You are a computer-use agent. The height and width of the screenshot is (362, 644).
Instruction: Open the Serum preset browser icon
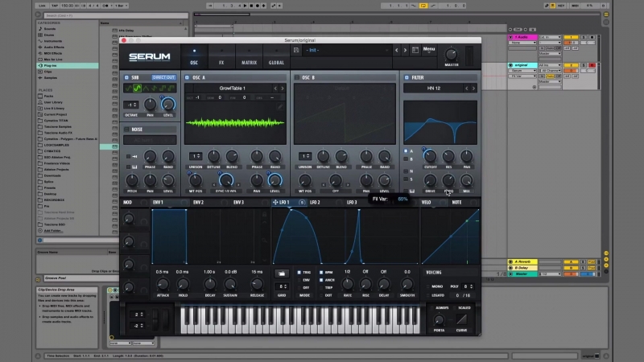(x=415, y=50)
